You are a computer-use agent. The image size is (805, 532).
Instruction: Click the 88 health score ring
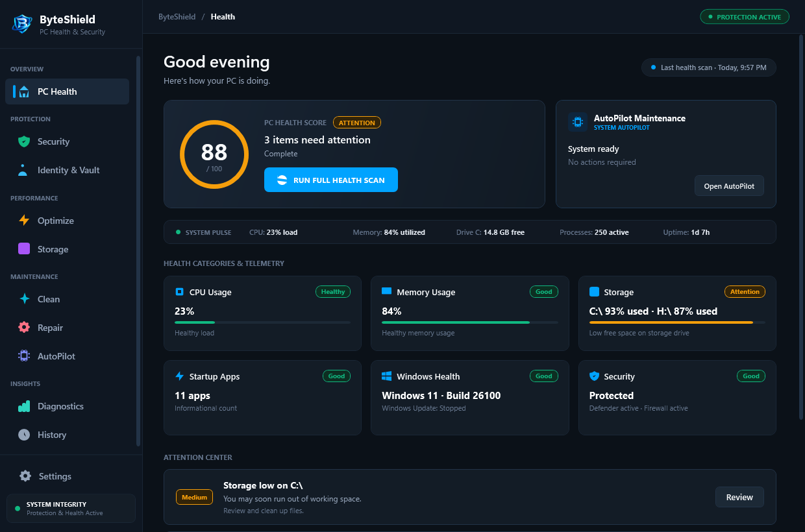click(214, 154)
